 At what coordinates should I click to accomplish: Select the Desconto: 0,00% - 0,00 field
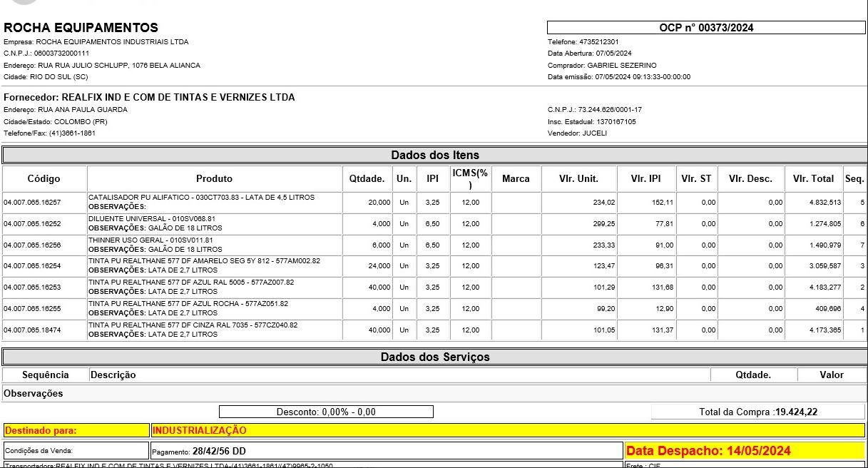click(326, 412)
